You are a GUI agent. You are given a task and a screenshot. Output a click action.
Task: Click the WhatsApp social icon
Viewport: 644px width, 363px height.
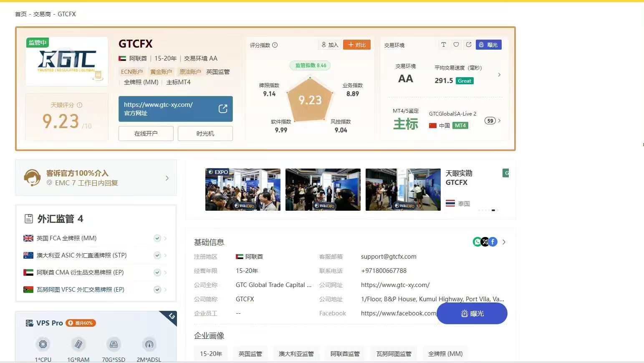pyautogui.click(x=477, y=242)
